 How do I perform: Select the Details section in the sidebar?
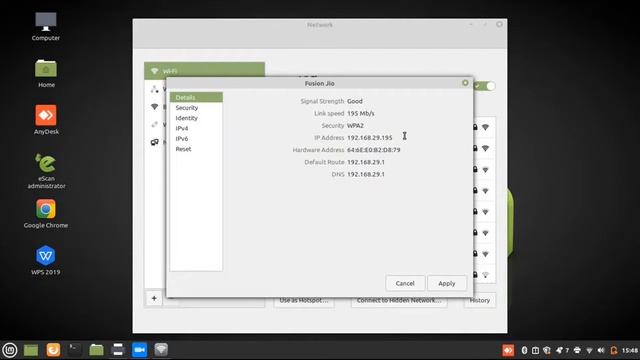(x=196, y=97)
